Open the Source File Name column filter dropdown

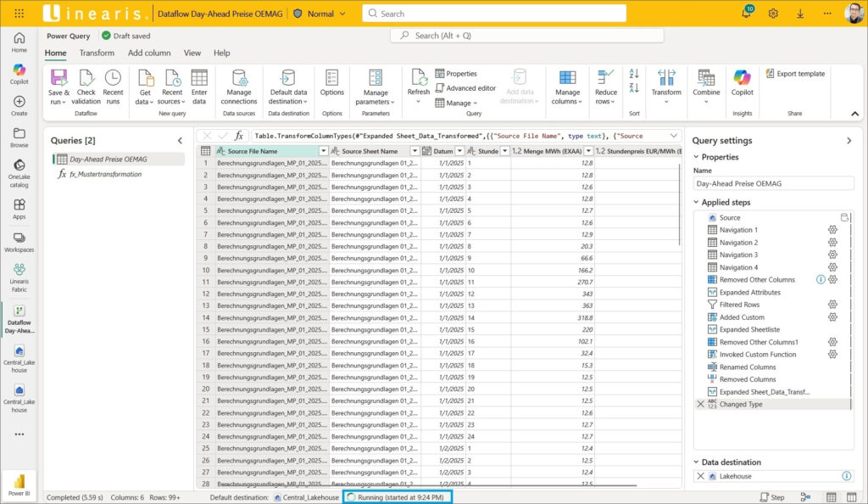[x=323, y=151]
